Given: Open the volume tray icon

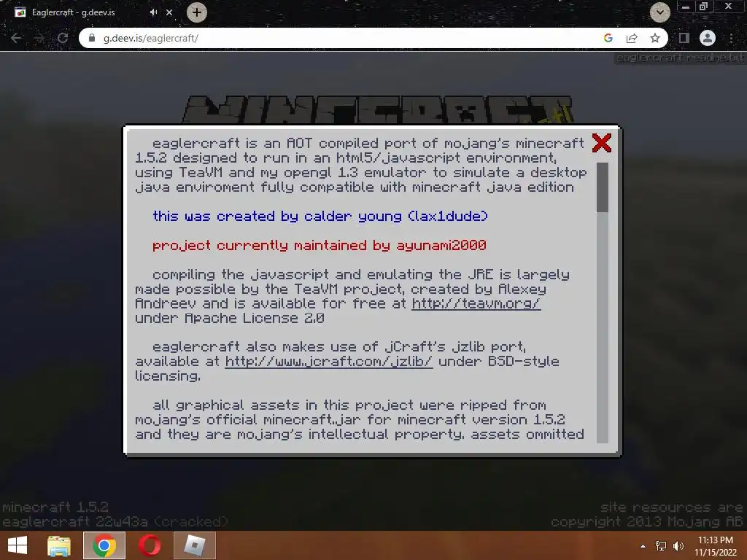Looking at the screenshot, I should click(678, 546).
